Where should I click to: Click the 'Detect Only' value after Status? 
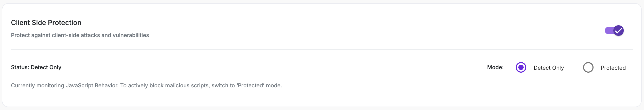click(46, 67)
